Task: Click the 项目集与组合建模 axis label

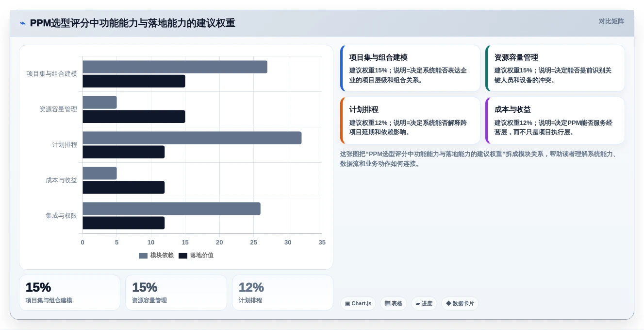Action: coord(52,74)
